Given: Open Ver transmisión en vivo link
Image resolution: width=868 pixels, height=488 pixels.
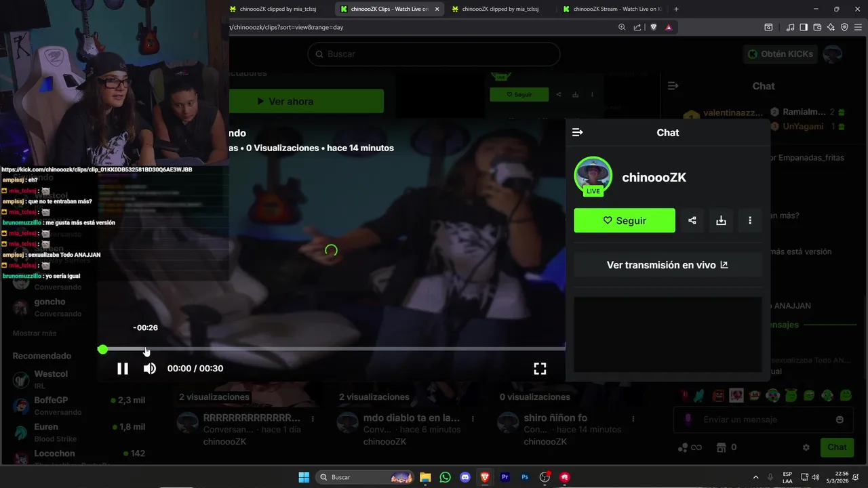Looking at the screenshot, I should point(667,265).
